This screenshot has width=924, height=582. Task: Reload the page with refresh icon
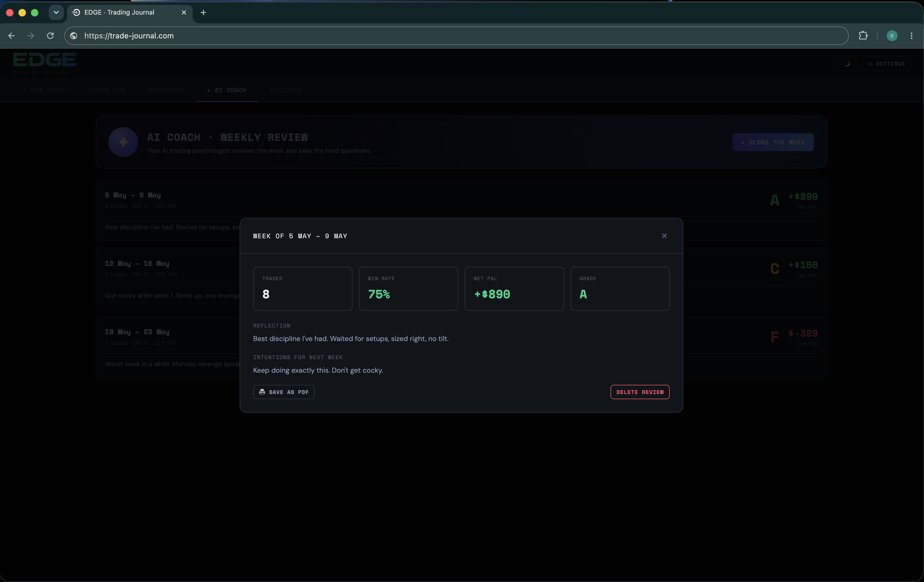[50, 36]
